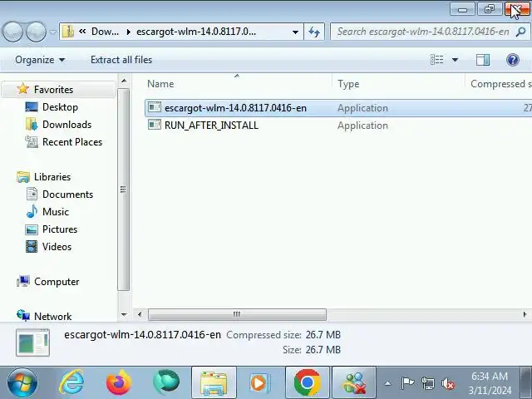
Task: Click the RUN_AFTER_INSTALL application icon
Action: [x=155, y=125]
